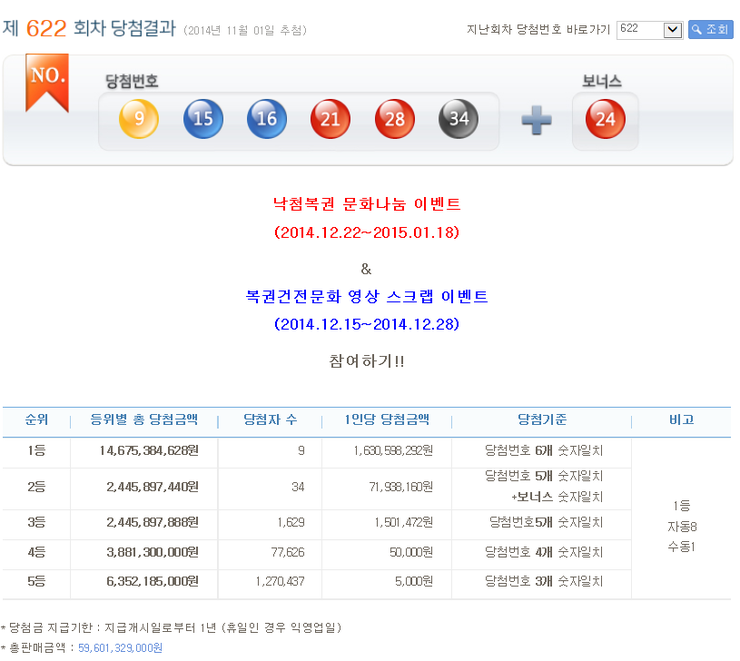Click the red bonus ball number 24
The height and width of the screenshot is (661, 740).
coord(605,118)
